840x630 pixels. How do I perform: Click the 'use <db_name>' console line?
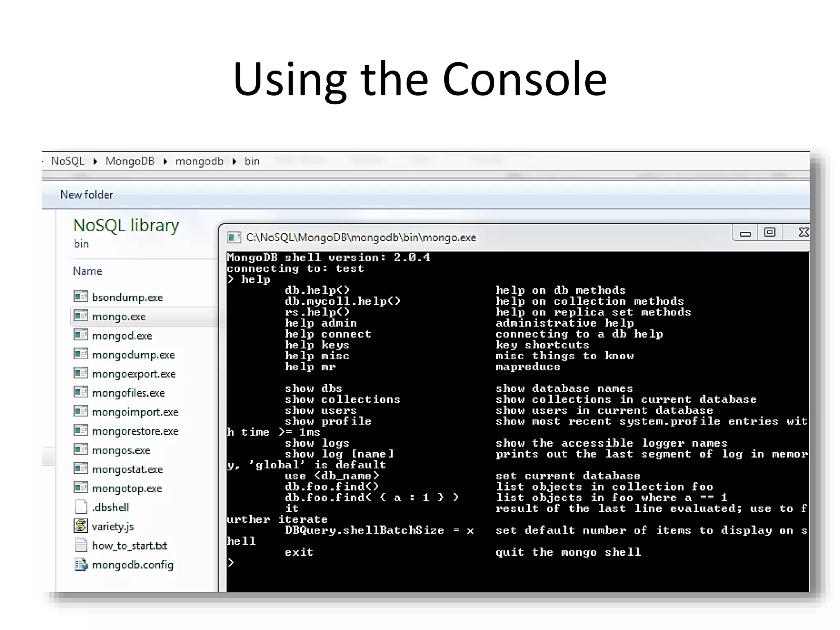332,476
